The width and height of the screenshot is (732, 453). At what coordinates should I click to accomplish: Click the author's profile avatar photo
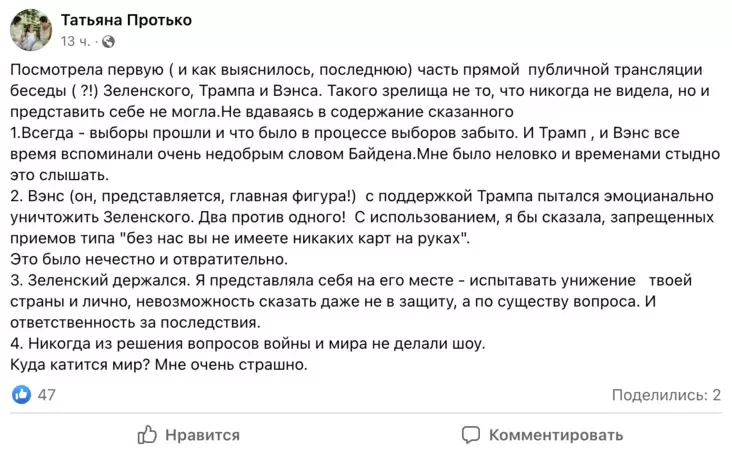click(30, 30)
